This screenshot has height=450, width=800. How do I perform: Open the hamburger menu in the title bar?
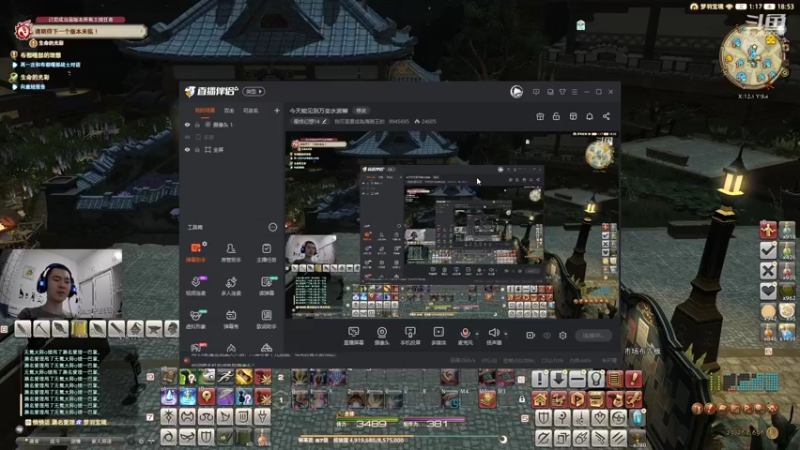(574, 92)
